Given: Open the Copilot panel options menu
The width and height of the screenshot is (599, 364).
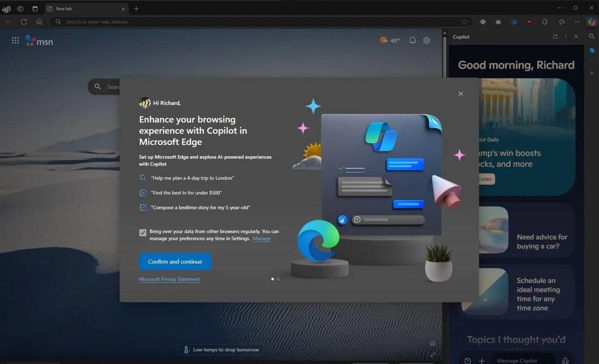Looking at the screenshot, I should coord(565,37).
